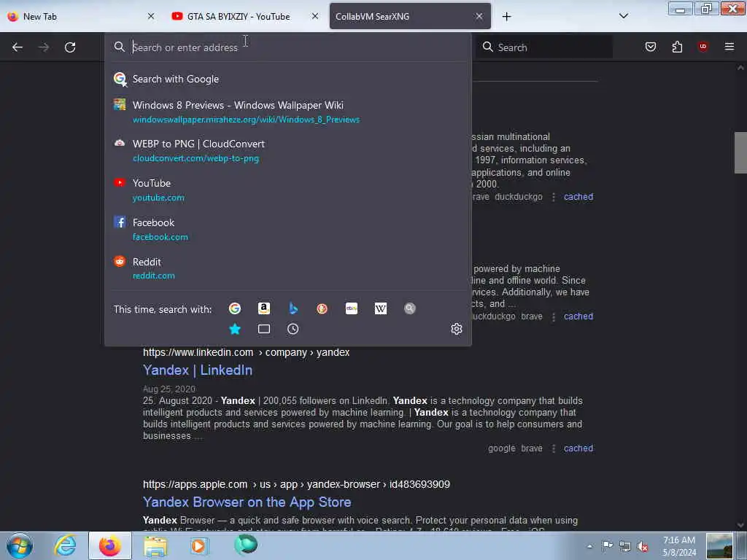Search with the grey magnifier engine icon
Image resolution: width=747 pixels, height=560 pixels.
tap(410, 308)
